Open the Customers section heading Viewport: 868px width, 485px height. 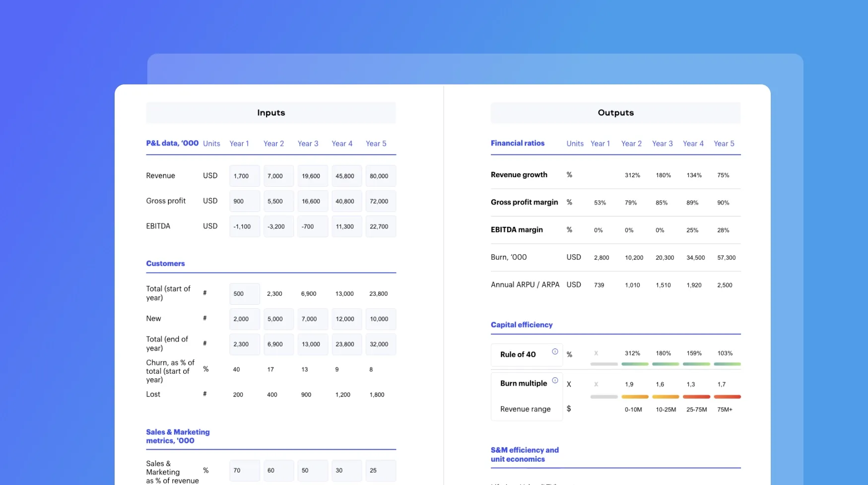pos(165,264)
